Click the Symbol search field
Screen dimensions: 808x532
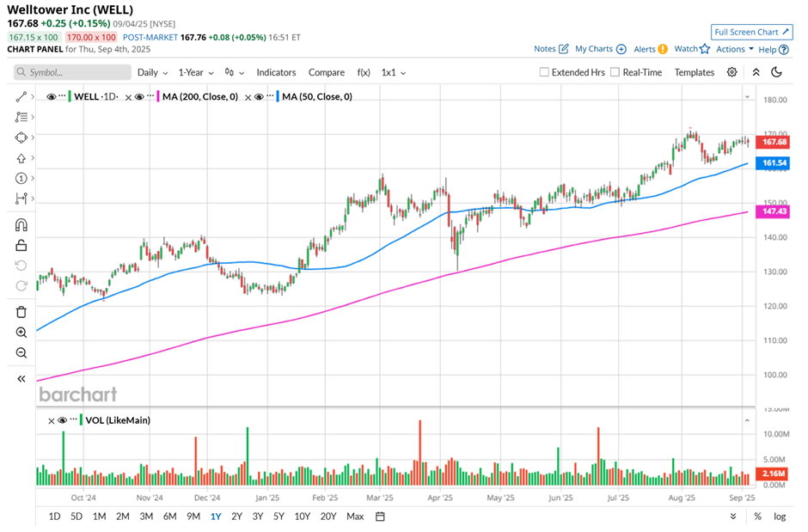tap(72, 72)
